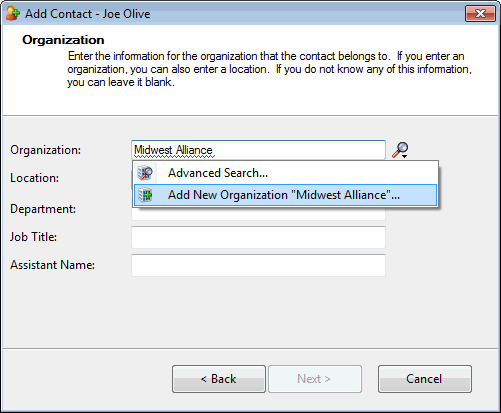Click the visible edge of Department field
The height and width of the screenshot is (413, 501).
tap(258, 214)
